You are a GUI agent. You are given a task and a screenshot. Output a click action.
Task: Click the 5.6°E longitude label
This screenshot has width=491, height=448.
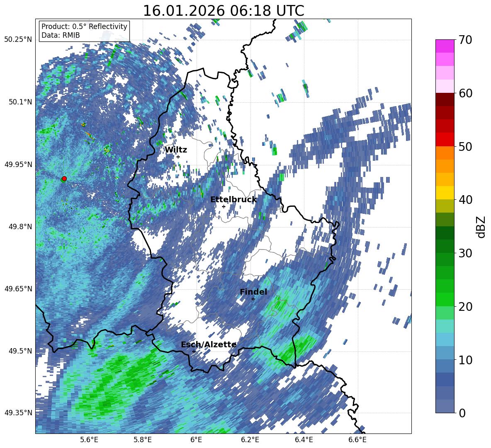point(89,440)
